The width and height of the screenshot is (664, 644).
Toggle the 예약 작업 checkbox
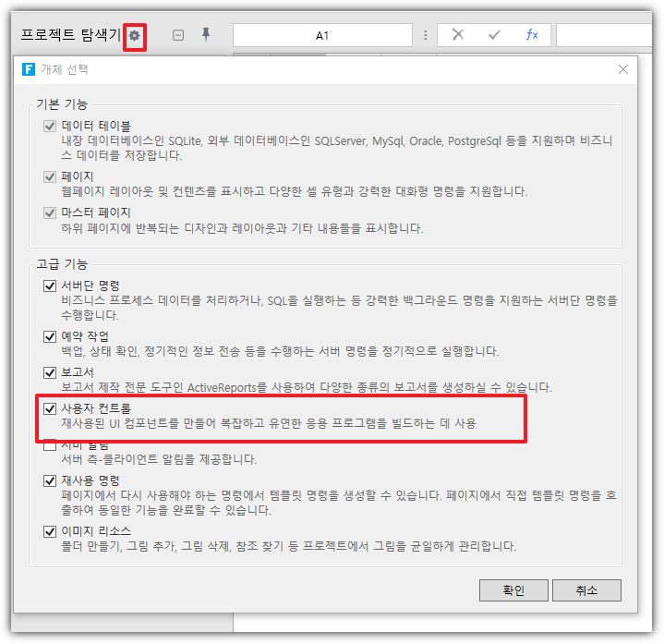[x=50, y=336]
